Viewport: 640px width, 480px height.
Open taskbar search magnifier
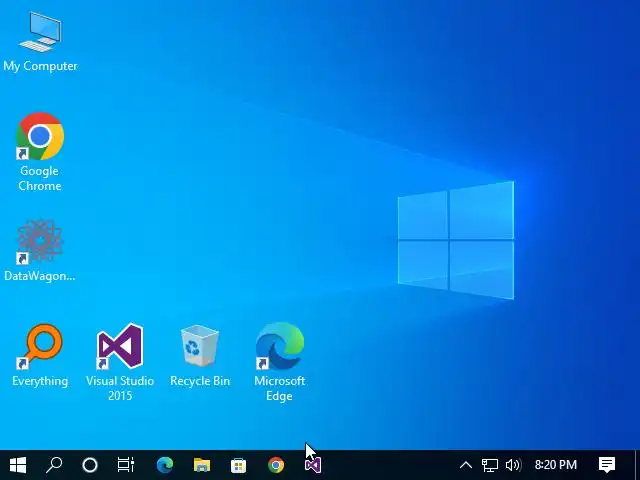pyautogui.click(x=54, y=465)
